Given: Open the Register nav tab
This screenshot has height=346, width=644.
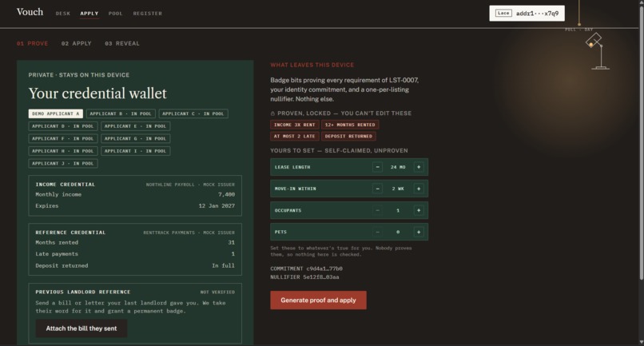Looking at the screenshot, I should coord(148,14).
